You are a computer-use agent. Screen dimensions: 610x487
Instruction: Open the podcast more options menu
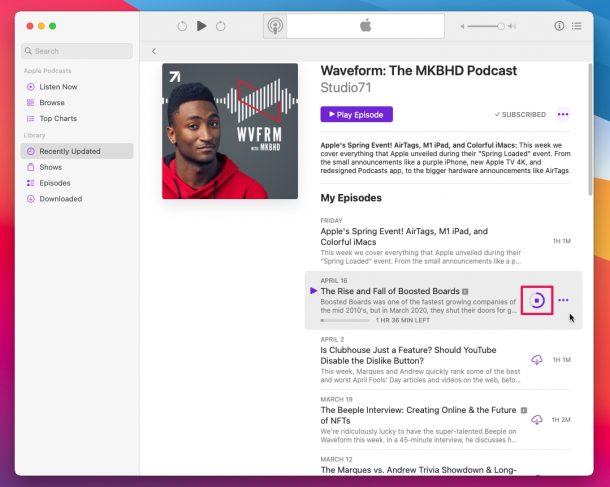pos(563,115)
